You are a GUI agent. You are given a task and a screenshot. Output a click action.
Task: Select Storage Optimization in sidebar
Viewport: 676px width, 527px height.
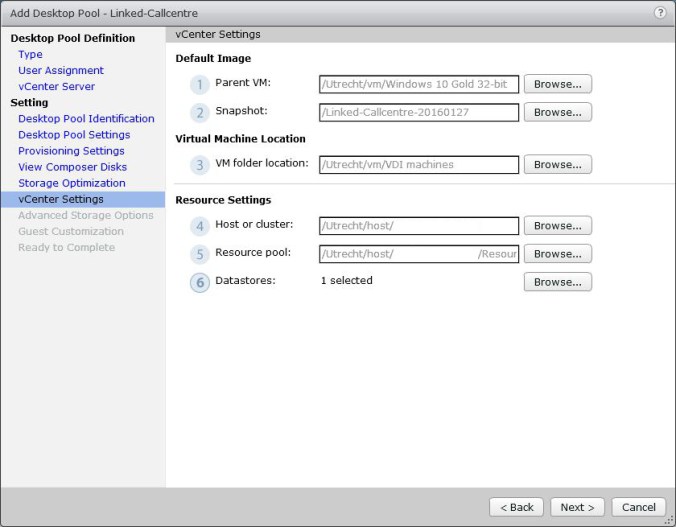tap(72, 183)
